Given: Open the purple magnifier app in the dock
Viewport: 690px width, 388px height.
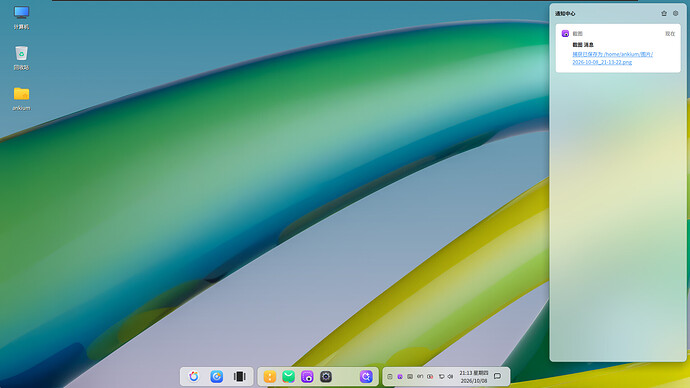Looking at the screenshot, I should click(x=366, y=376).
